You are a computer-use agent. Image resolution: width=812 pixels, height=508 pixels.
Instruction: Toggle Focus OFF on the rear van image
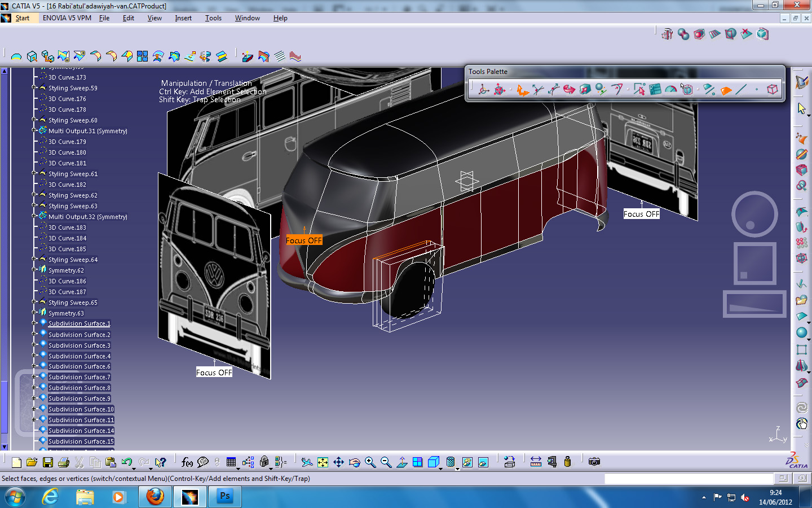(641, 214)
